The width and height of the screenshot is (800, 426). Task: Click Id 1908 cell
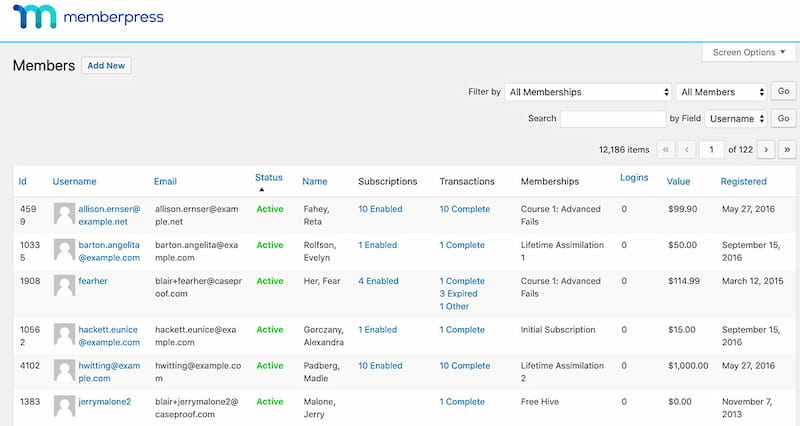(x=30, y=281)
